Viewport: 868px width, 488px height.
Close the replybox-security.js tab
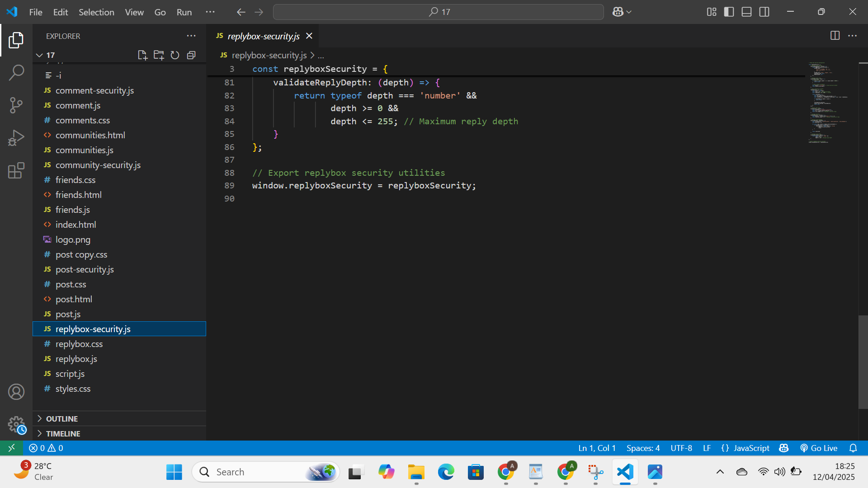pyautogui.click(x=309, y=36)
